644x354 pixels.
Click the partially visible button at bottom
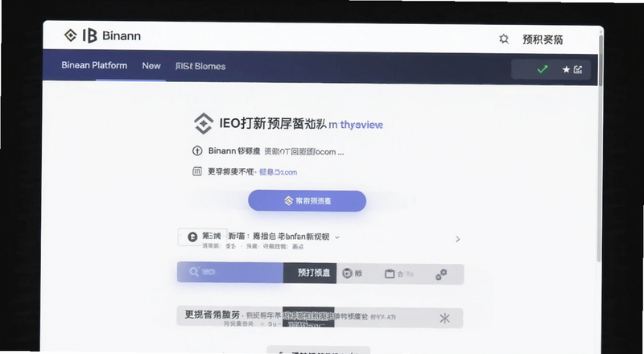click(319, 350)
